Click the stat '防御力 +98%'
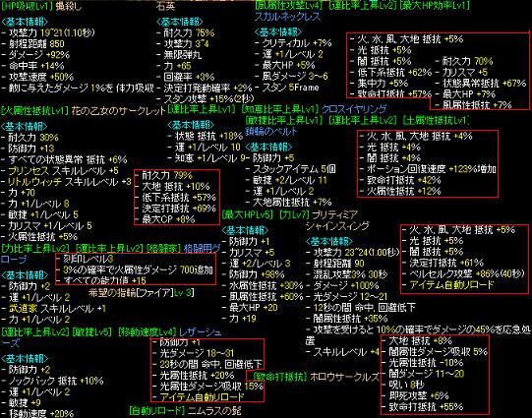 pos(257,274)
